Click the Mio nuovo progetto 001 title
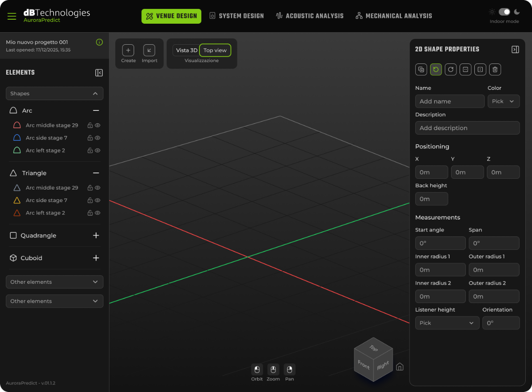 click(37, 42)
